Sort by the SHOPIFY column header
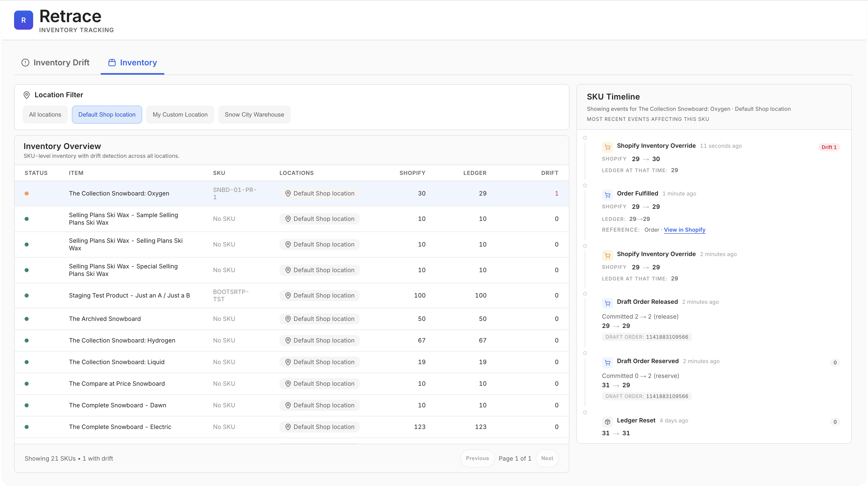This screenshot has height=487, width=868. tap(412, 173)
